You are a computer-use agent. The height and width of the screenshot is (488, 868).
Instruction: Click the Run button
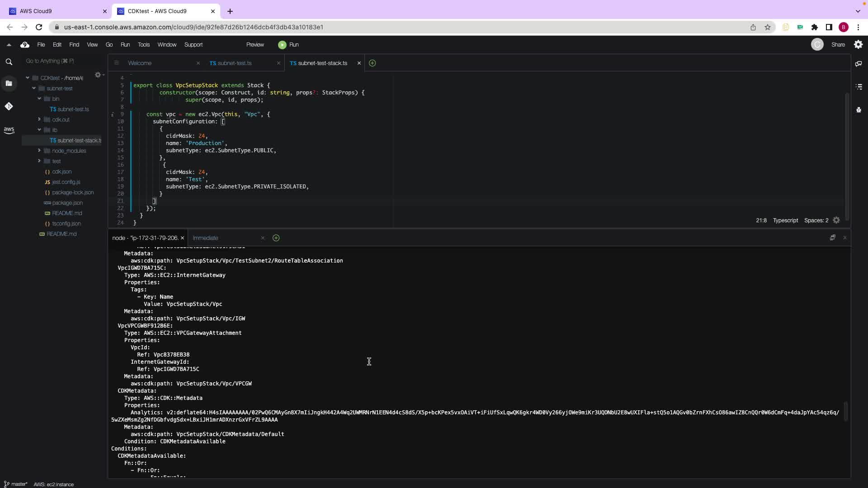[x=288, y=45]
